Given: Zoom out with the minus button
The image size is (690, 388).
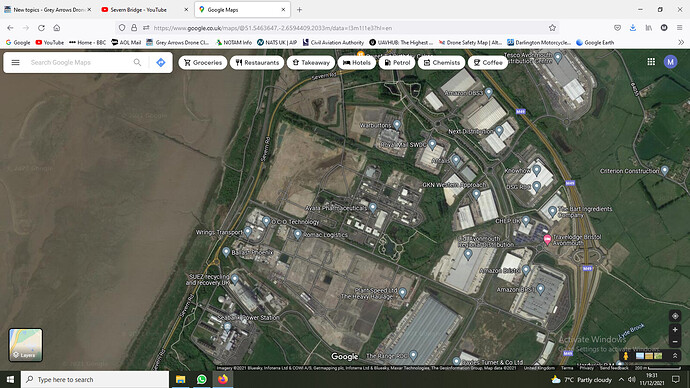Looking at the screenshot, I should pos(675,341).
